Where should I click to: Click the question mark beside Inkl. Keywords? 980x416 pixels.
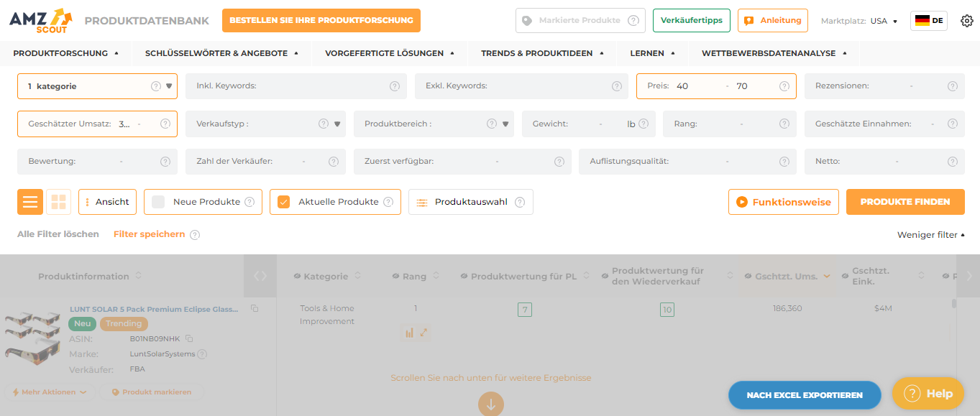point(394,85)
